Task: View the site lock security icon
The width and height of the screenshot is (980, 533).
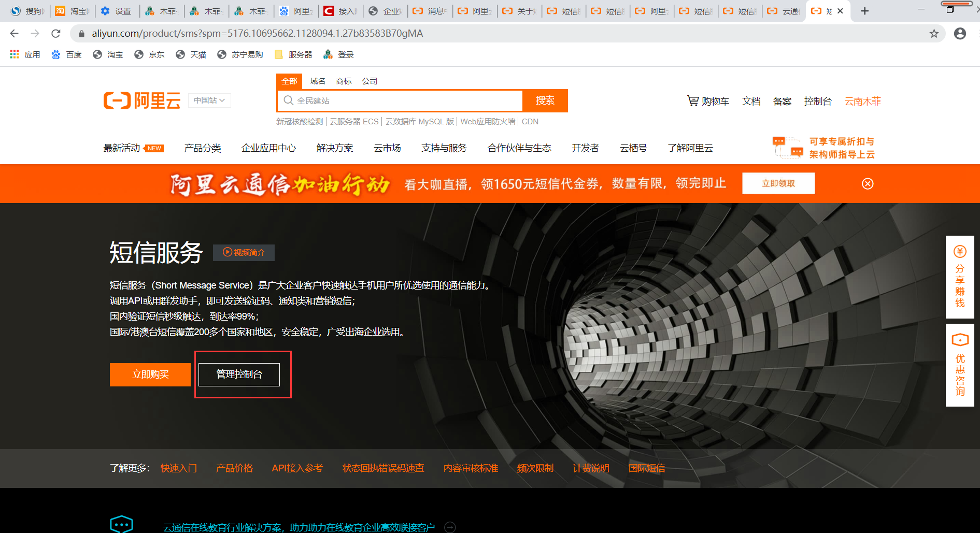Action: coord(81,34)
